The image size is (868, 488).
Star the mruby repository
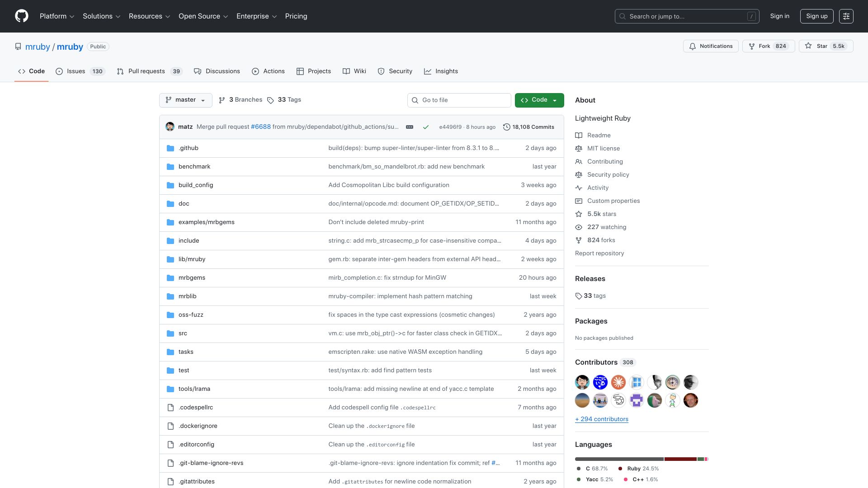point(826,46)
